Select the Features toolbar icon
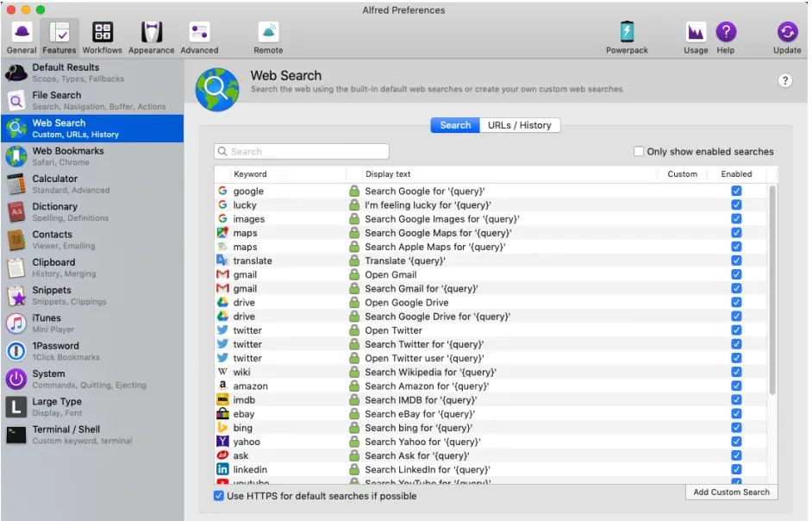Viewport: 812px width, 521px height. click(x=59, y=32)
